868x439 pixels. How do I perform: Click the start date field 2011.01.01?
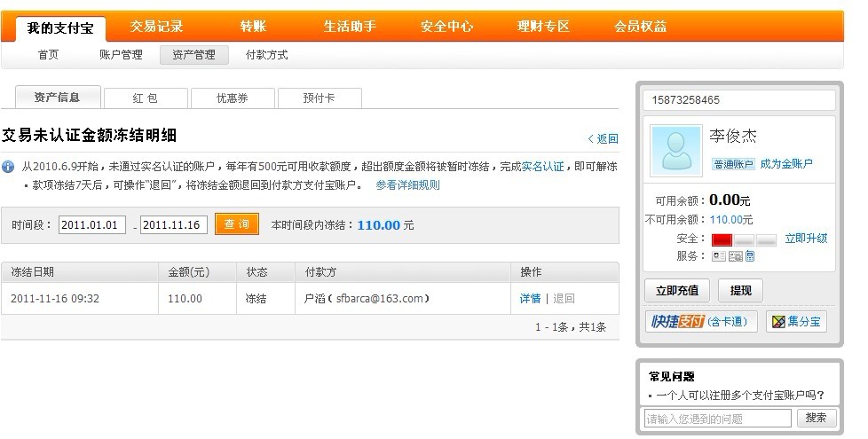[92, 225]
